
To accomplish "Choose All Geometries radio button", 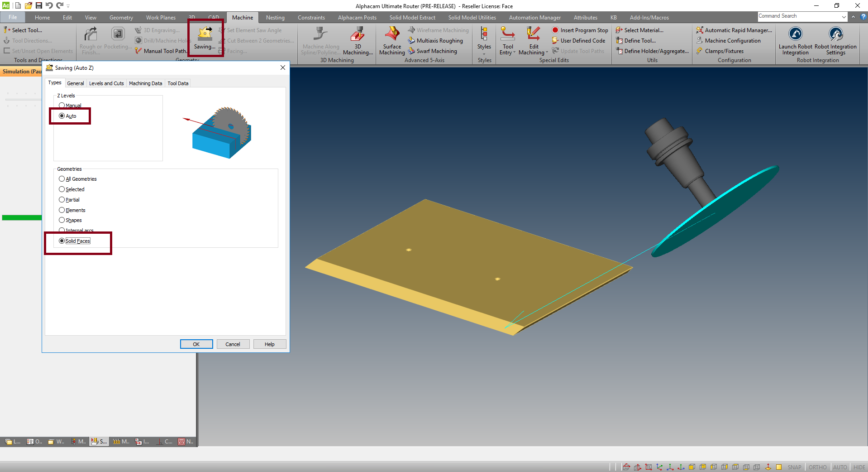I will coord(77,179).
